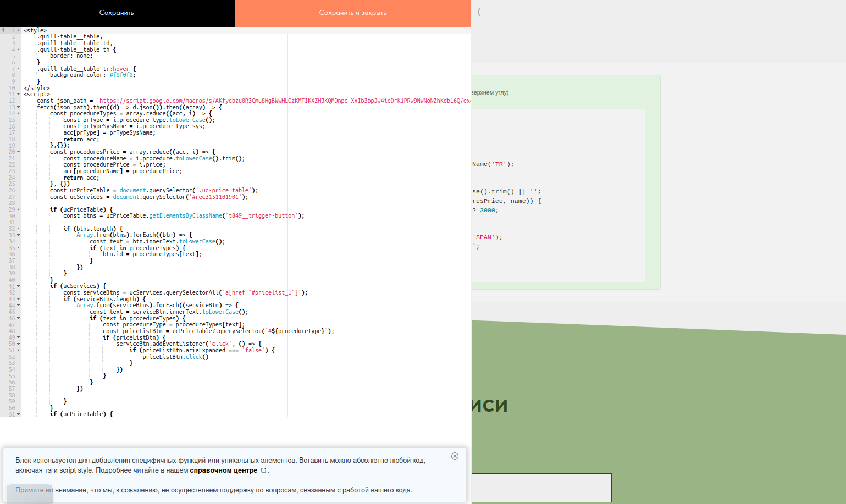Click 'a[href="#pricelist_1"]' string on line 42
The image size is (846, 504).
point(262,293)
